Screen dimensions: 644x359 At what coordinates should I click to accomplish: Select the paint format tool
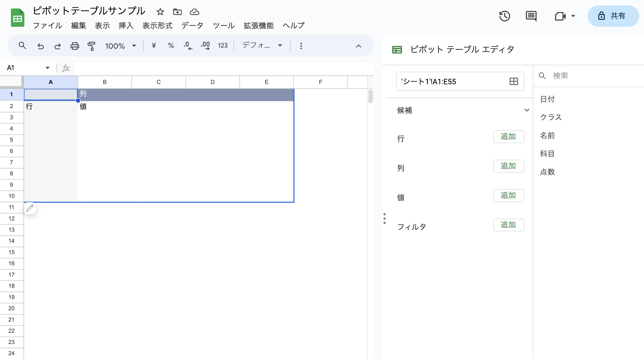coord(91,46)
